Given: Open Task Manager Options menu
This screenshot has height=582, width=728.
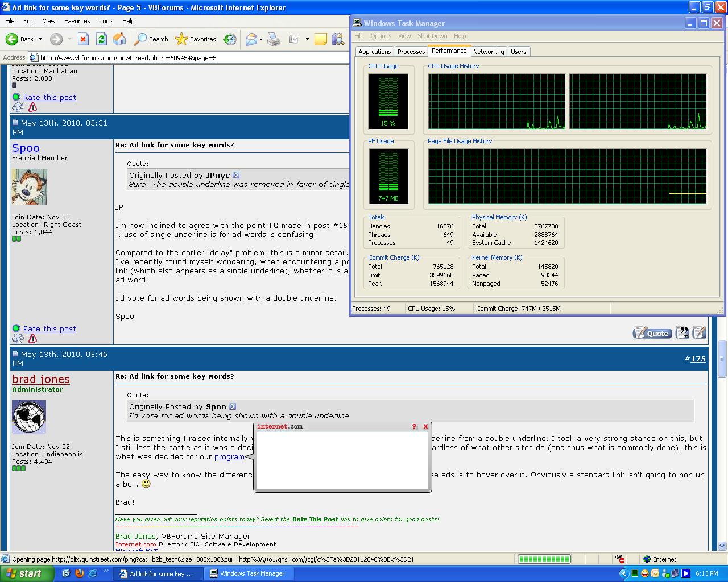Looking at the screenshot, I should pos(380,36).
